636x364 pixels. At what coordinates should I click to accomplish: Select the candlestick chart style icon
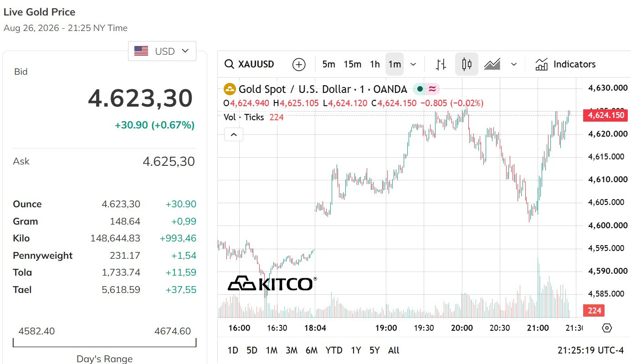pos(467,64)
